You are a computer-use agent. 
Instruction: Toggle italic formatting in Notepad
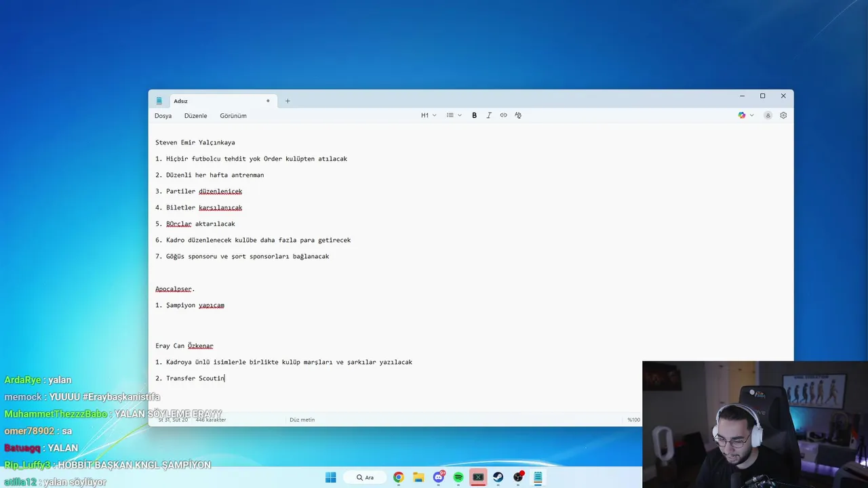488,115
